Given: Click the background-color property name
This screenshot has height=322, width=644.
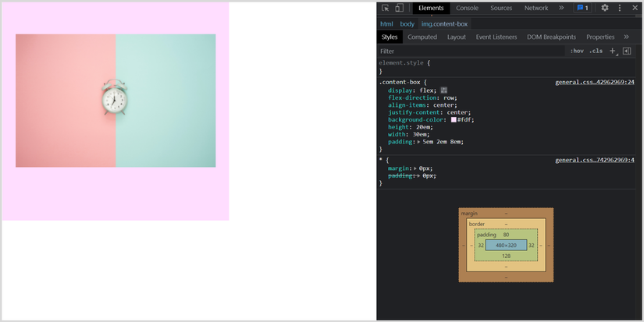Looking at the screenshot, I should pos(415,120).
